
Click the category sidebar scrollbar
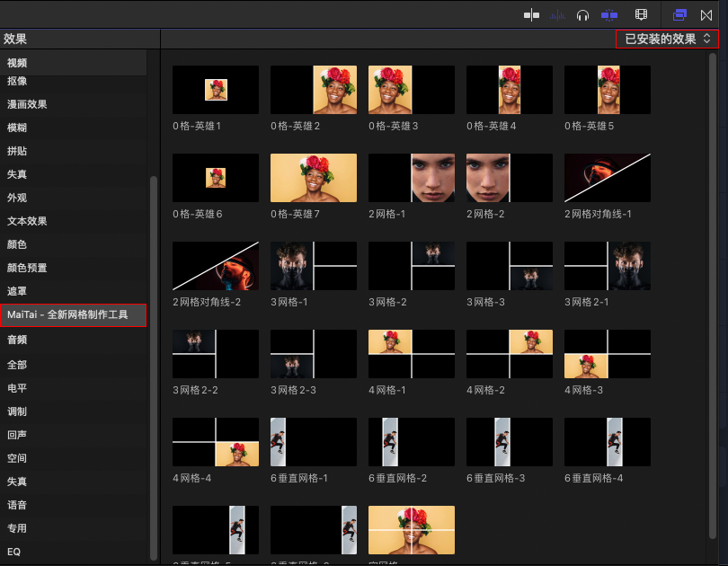pyautogui.click(x=153, y=369)
